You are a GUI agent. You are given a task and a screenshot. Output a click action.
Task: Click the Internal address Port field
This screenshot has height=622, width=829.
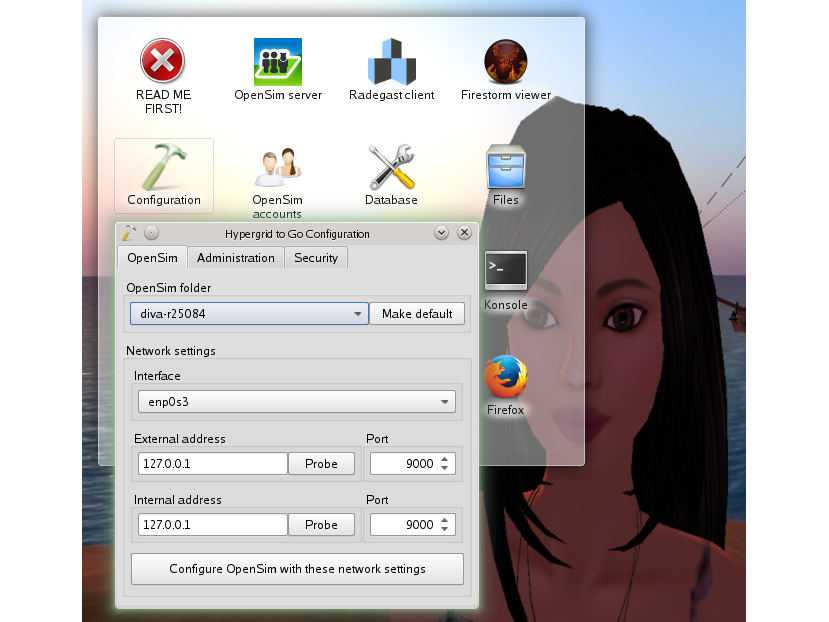[404, 525]
